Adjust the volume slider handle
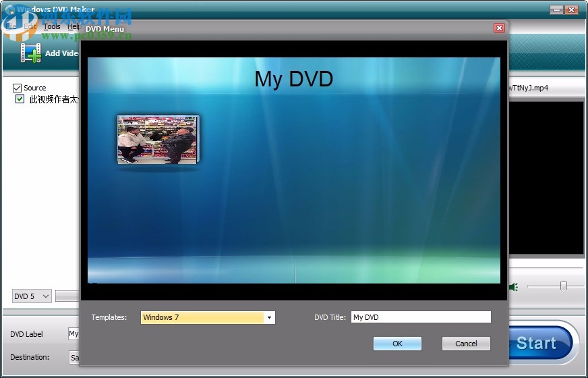The height and width of the screenshot is (378, 588). point(563,286)
